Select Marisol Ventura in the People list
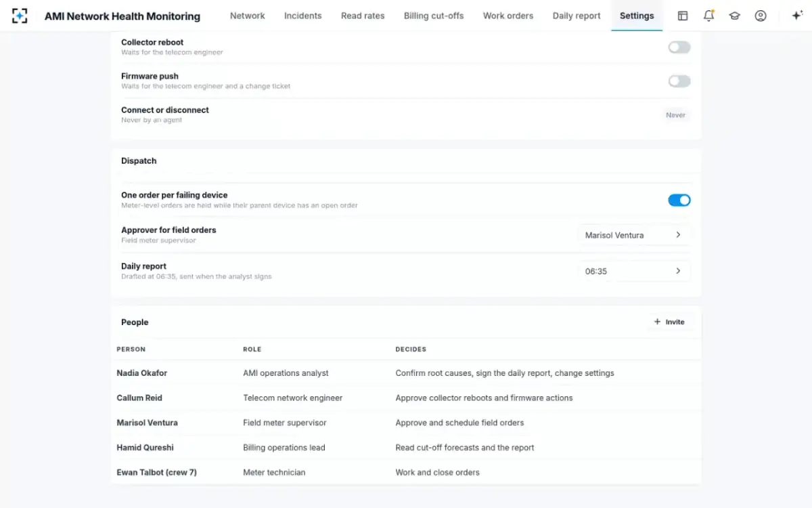The width and height of the screenshot is (812, 508). [147, 423]
